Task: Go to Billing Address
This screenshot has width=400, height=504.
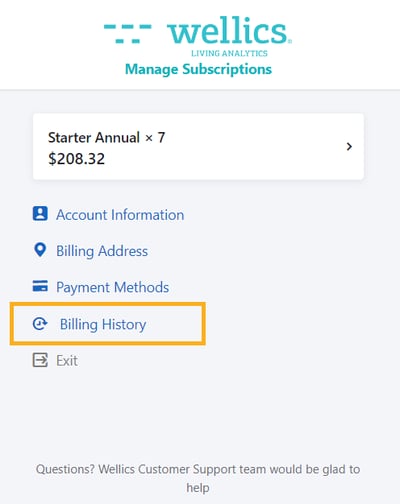Action: (x=102, y=251)
